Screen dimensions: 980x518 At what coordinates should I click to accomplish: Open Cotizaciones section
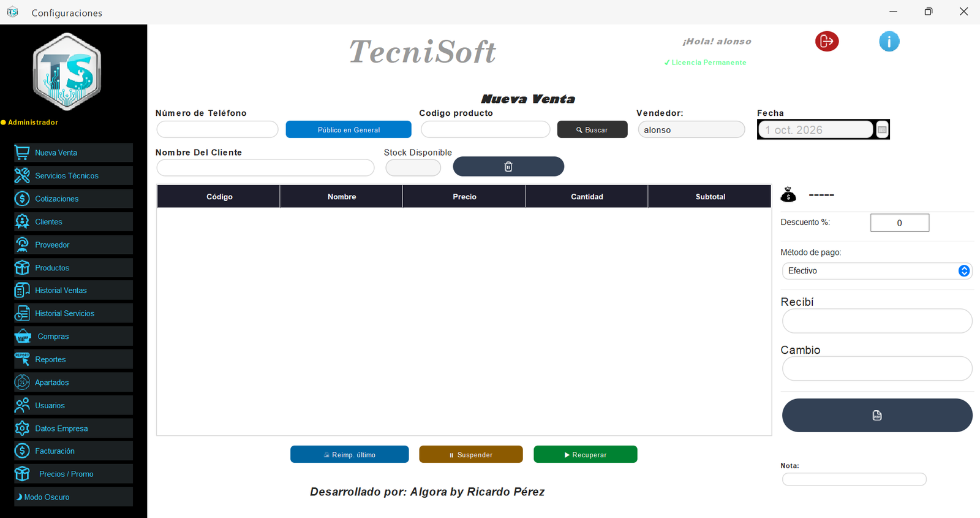(x=73, y=199)
